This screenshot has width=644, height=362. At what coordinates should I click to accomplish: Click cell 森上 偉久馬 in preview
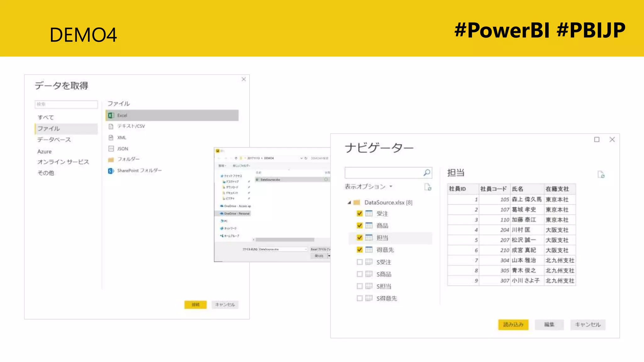[x=527, y=199]
